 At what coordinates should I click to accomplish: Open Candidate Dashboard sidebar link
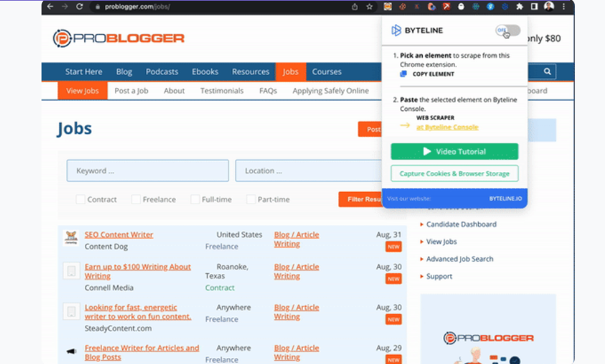click(461, 224)
